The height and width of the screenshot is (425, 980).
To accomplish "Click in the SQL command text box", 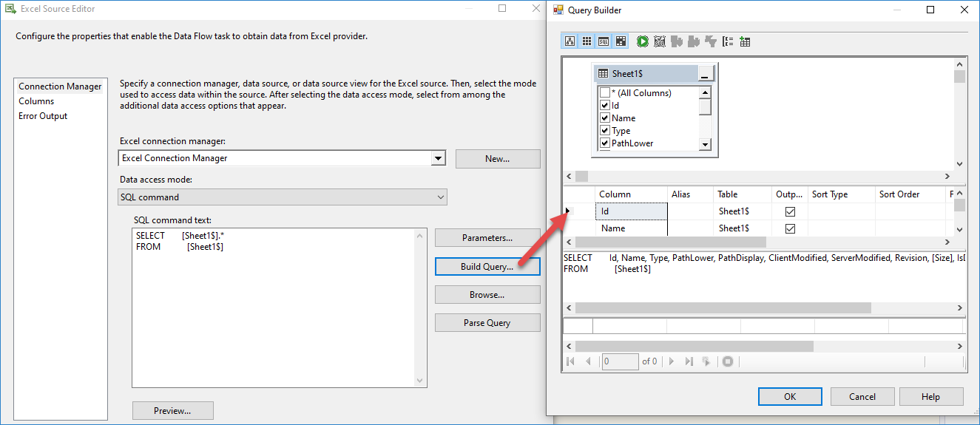I will coord(274,310).
